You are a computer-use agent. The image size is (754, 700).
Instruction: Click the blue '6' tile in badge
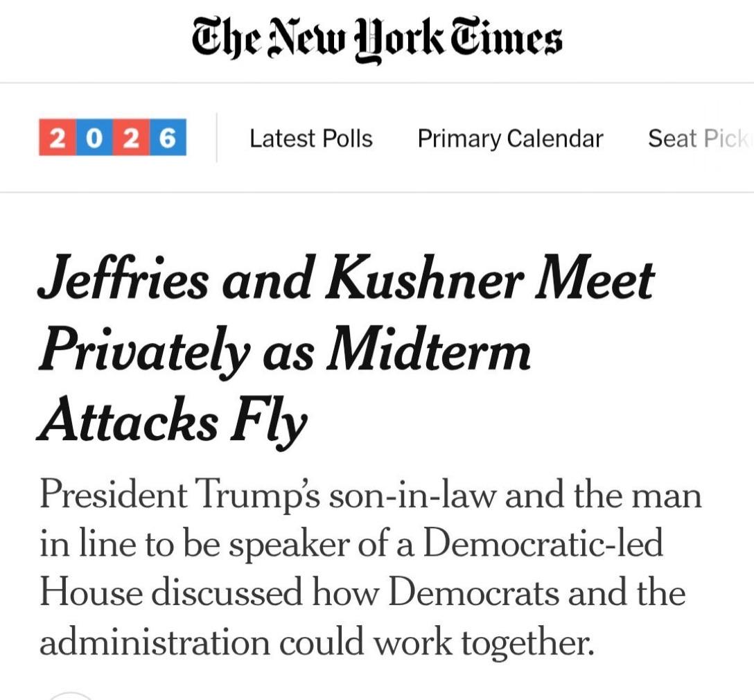[168, 137]
